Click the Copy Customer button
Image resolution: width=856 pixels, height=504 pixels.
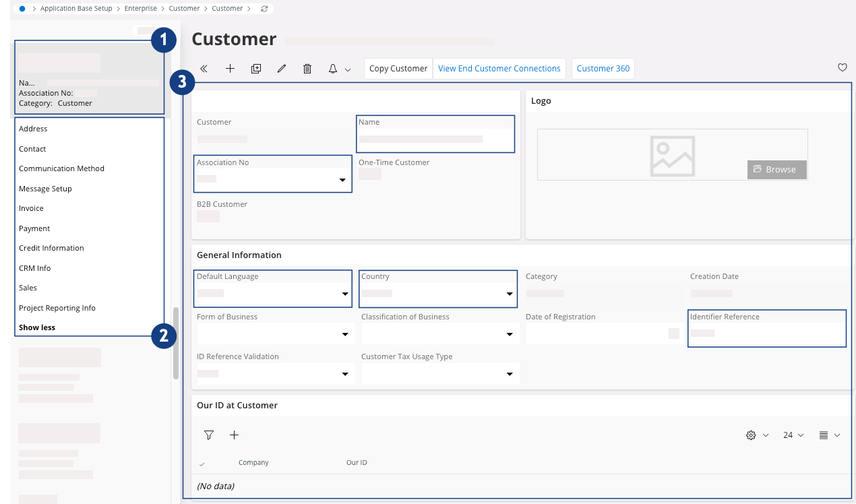pyautogui.click(x=398, y=69)
